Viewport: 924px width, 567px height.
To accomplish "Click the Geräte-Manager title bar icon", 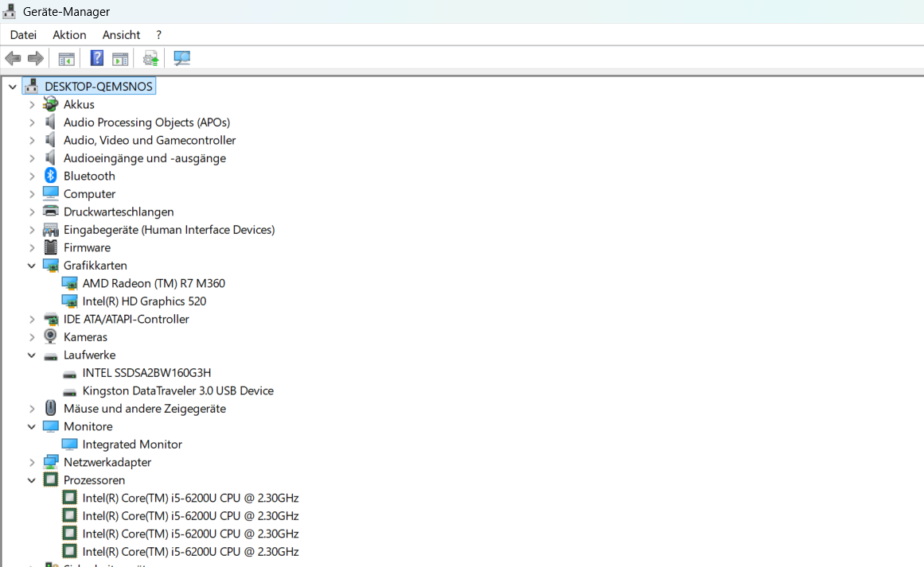I will click(10, 11).
